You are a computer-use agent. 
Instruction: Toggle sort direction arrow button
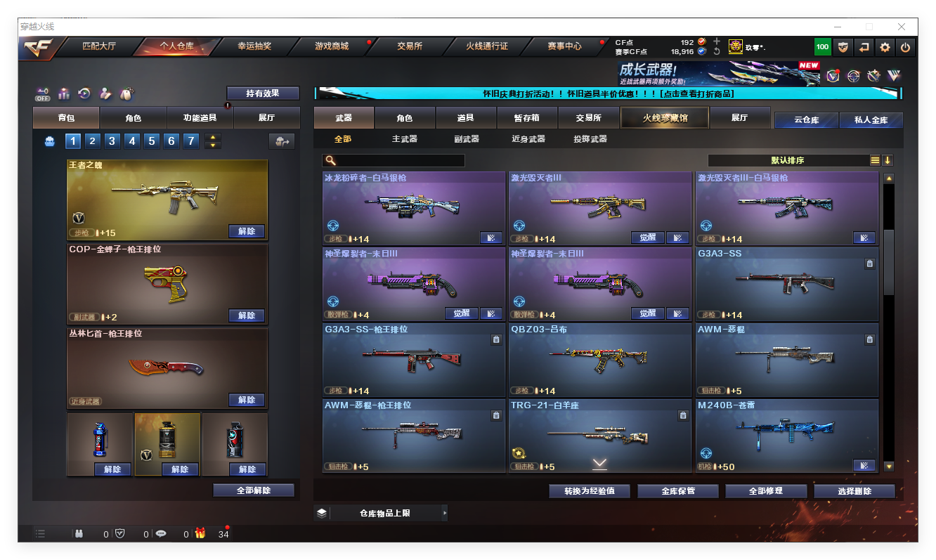[x=888, y=160]
